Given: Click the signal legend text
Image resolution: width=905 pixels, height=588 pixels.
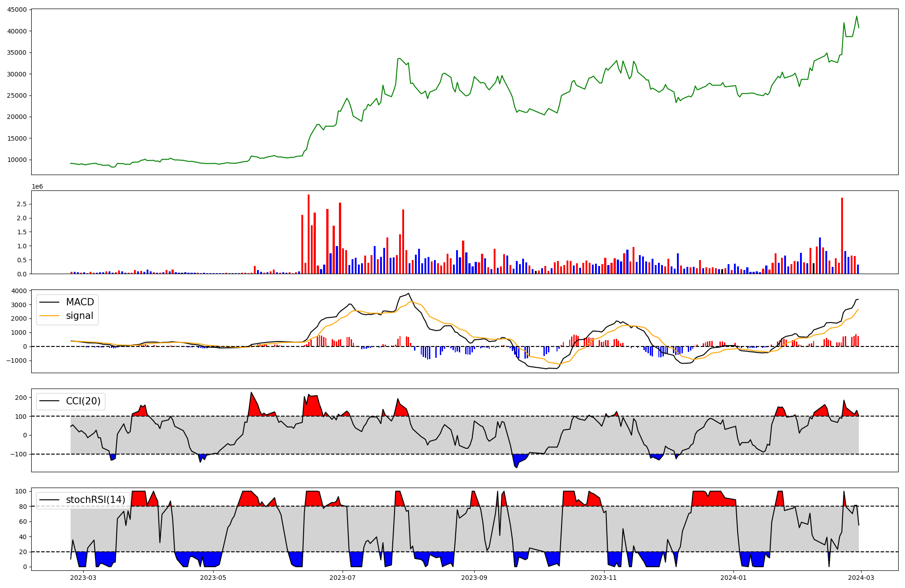Looking at the screenshot, I should tap(79, 316).
